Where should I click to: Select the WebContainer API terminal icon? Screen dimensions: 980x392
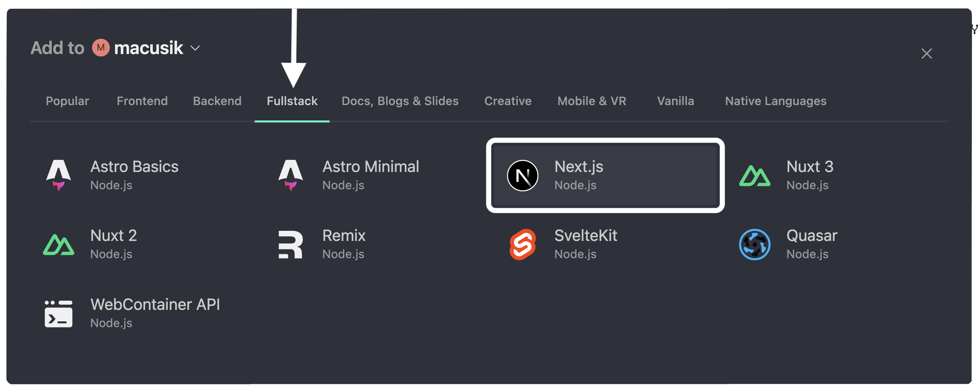pyautogui.click(x=59, y=313)
